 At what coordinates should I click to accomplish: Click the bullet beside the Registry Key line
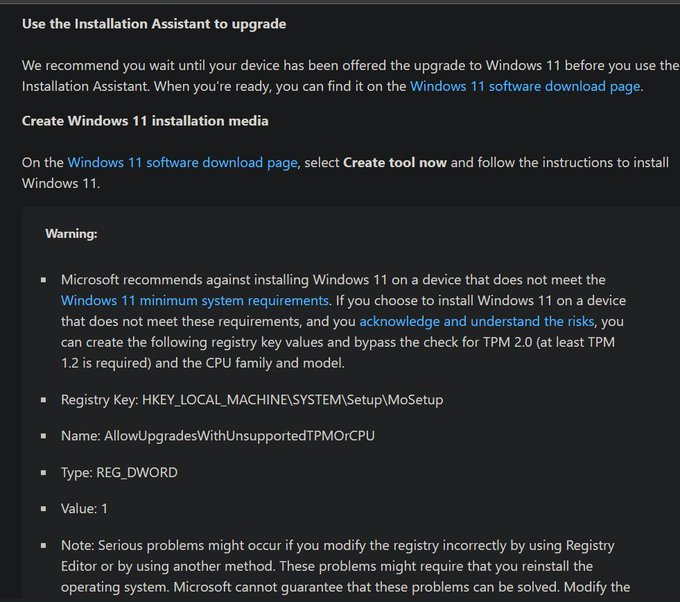[x=44, y=400]
